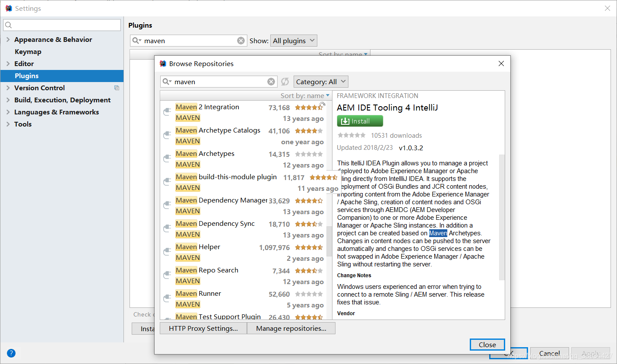Viewport: 617px width, 364px height.
Task: Click the "Vendor" heading
Action: coord(346,313)
